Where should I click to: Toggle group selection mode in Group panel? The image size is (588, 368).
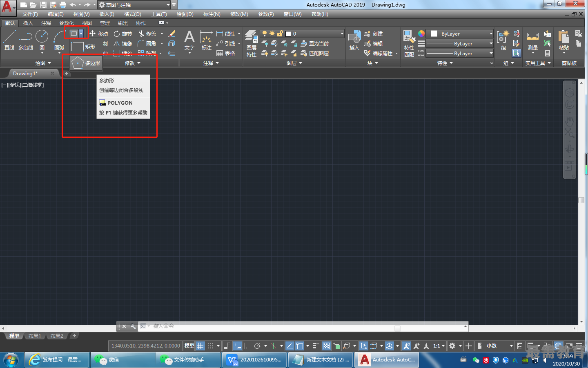(517, 53)
